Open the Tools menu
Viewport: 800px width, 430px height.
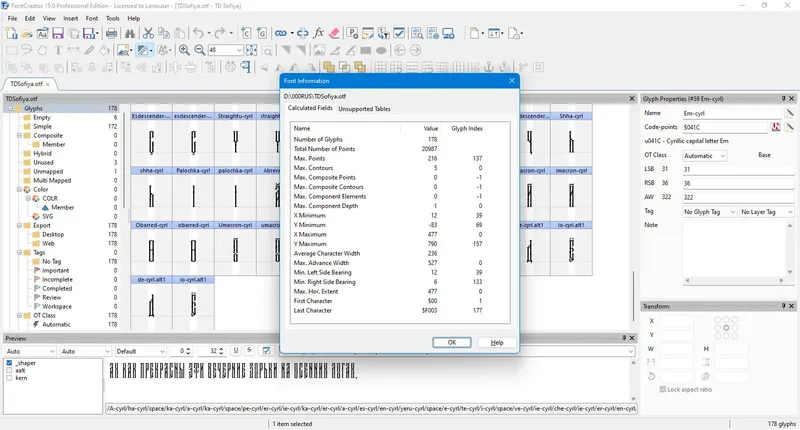point(112,18)
